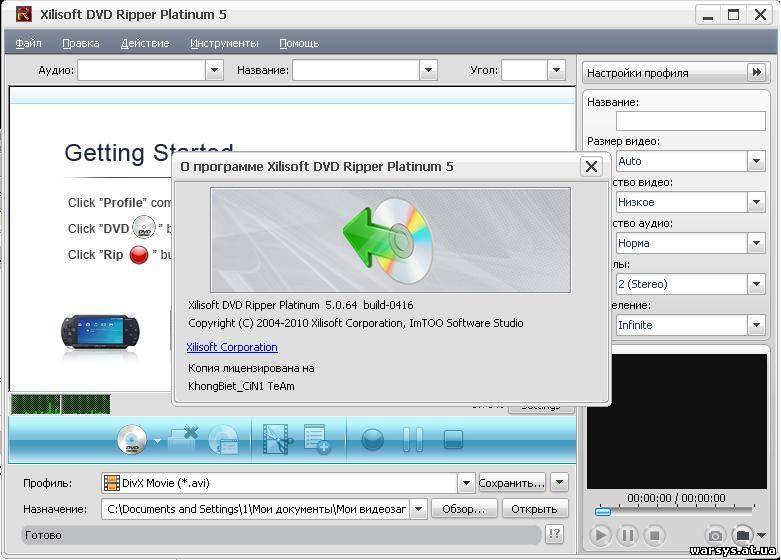The image size is (781, 560).
Task: Open the channels 2 (Stereo) dropdown
Action: pyautogui.click(x=756, y=284)
